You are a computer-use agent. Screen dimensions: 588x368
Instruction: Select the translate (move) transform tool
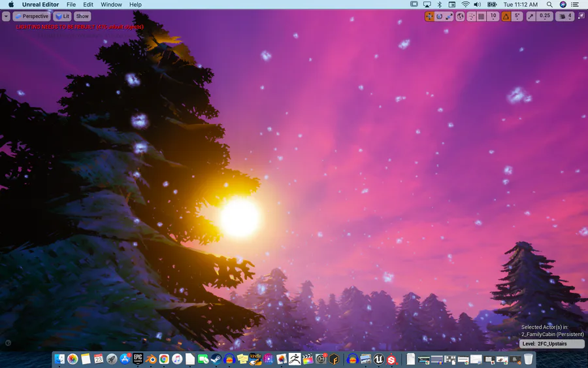click(429, 16)
